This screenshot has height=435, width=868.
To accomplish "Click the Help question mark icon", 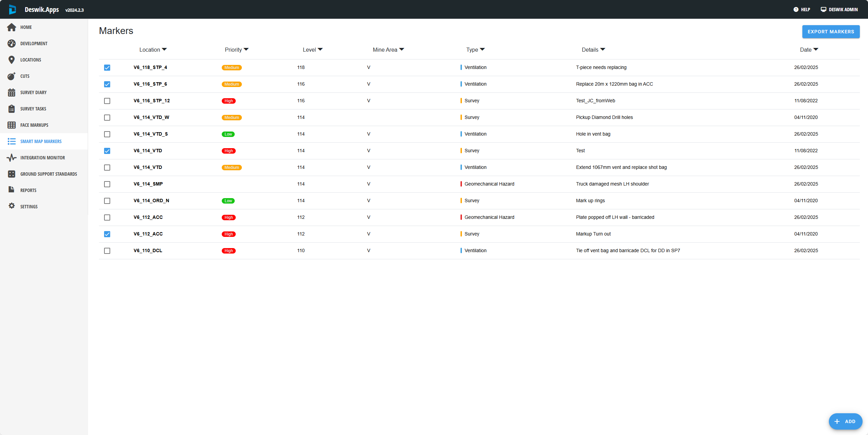I will [796, 10].
